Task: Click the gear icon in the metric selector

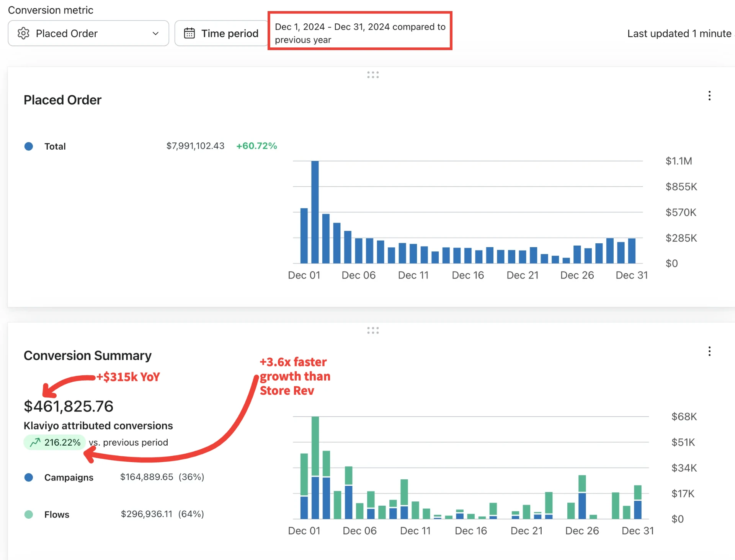Action: (x=23, y=33)
